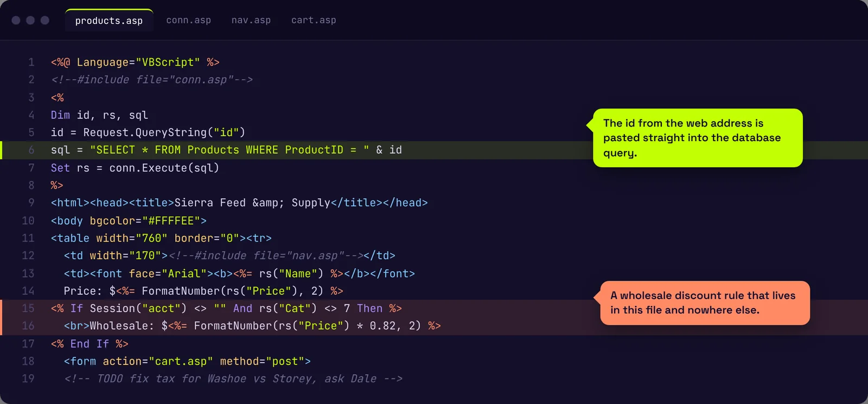Switch to the conn.asp tab
The height and width of the screenshot is (404, 868).
tap(188, 20)
